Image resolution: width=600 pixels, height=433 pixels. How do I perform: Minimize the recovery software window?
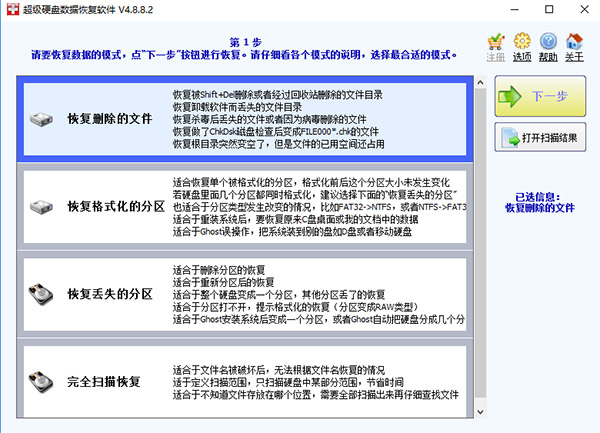pos(515,9)
